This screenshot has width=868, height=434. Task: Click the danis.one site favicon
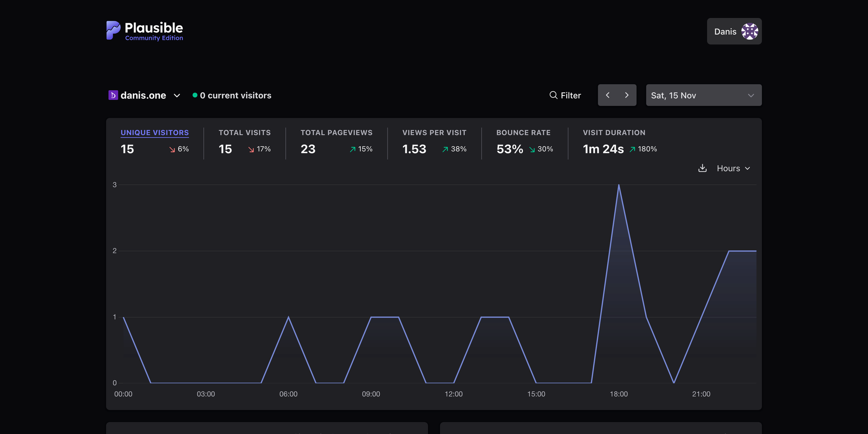113,95
